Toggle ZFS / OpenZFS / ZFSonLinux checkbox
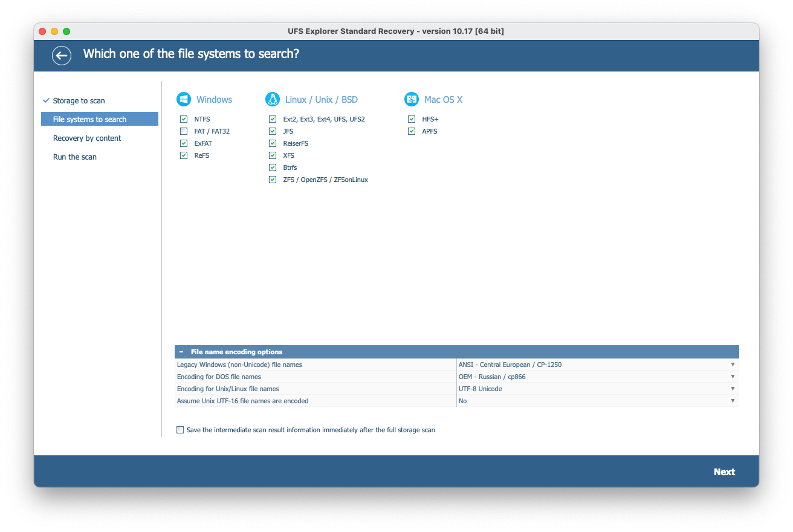The width and height of the screenshot is (793, 532). 273,180
